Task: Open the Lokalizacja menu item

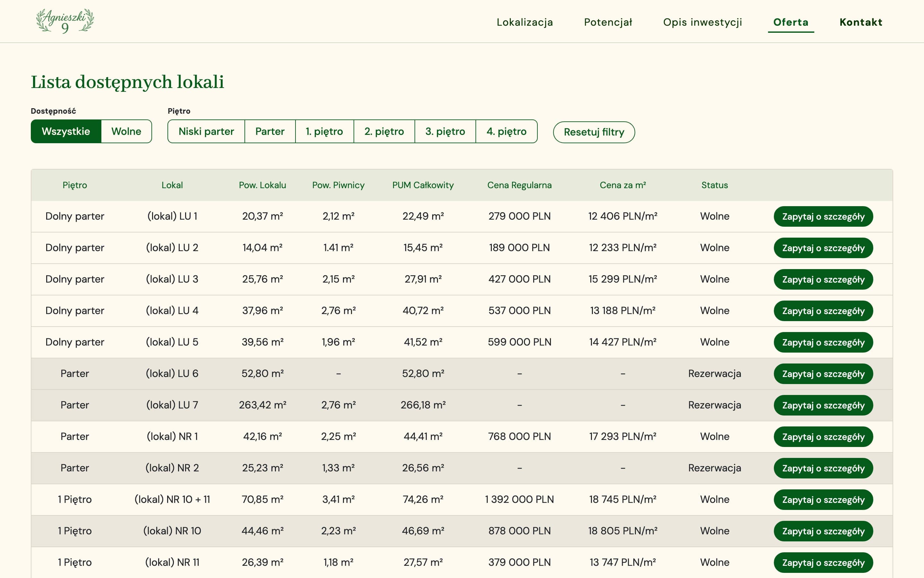Action: [x=525, y=22]
